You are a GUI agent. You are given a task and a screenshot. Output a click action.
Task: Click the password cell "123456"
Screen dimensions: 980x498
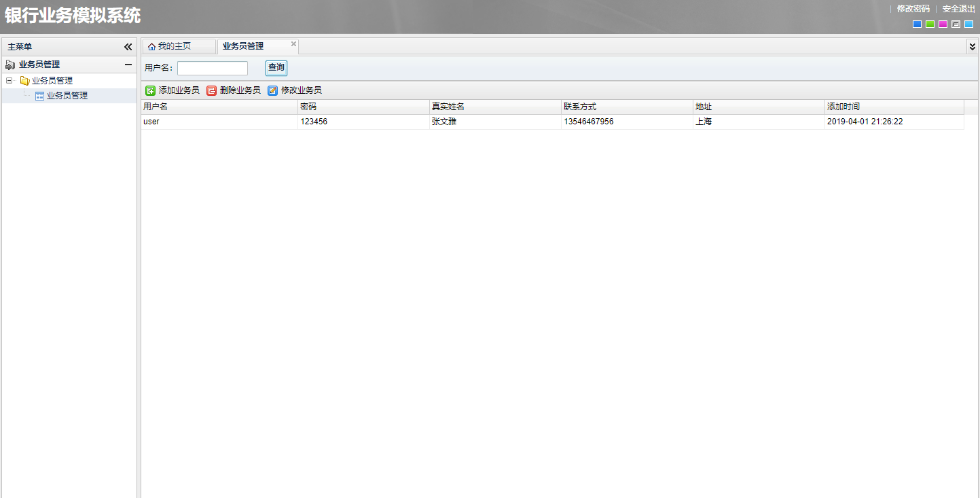coord(363,122)
